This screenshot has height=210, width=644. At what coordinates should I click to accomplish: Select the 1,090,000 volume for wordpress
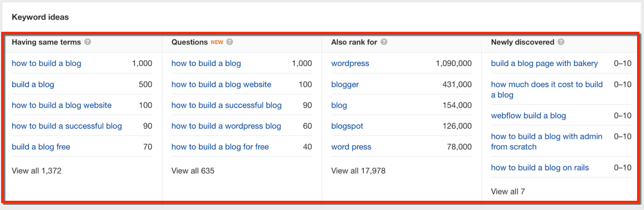click(454, 63)
